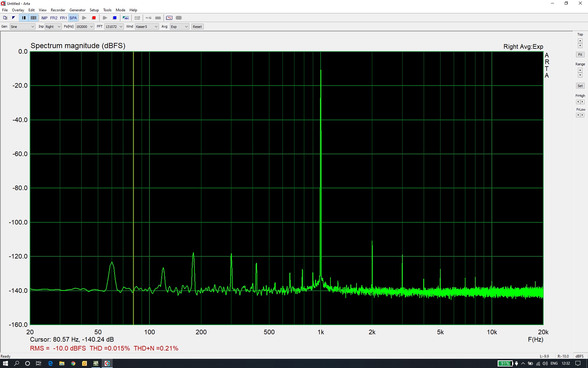
Task: Click the Cursor 80.57 Hz readout
Action: coord(72,339)
